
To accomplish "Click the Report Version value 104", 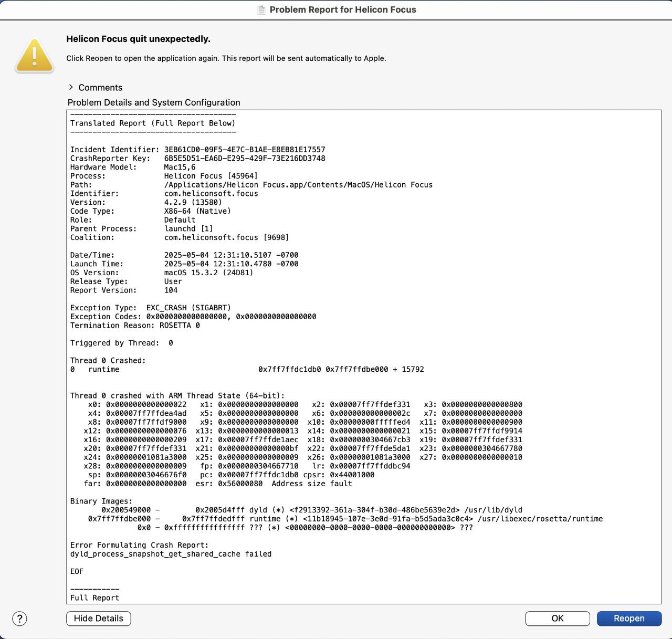I will [x=171, y=290].
